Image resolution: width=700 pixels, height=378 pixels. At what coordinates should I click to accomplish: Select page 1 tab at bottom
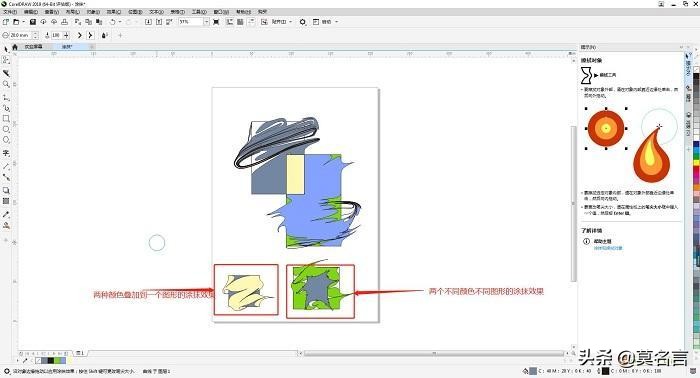(80, 353)
